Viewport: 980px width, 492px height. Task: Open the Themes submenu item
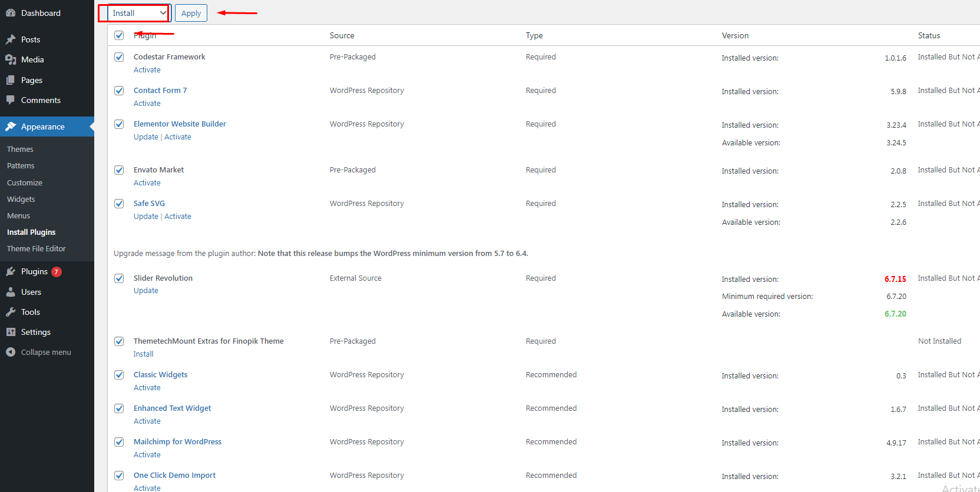20,149
